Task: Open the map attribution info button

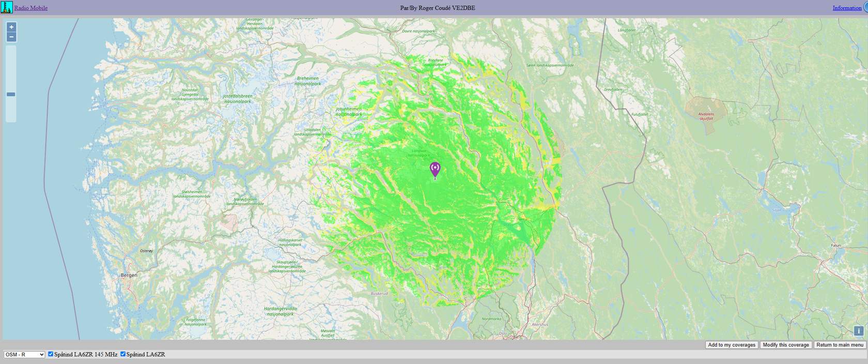Action: point(858,331)
